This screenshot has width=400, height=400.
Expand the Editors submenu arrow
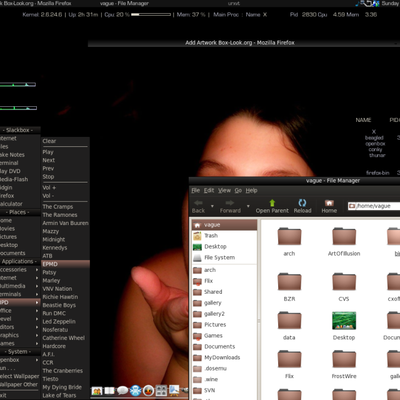click(x=37, y=327)
